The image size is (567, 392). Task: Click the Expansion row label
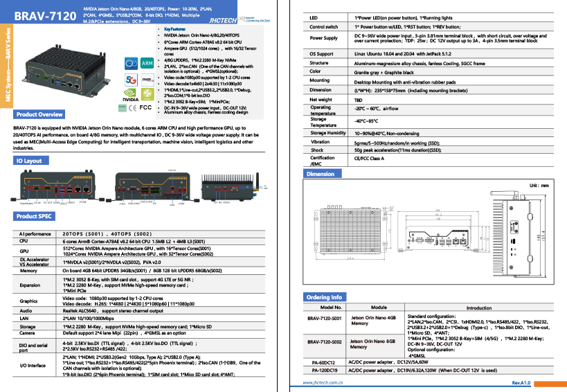point(30,285)
